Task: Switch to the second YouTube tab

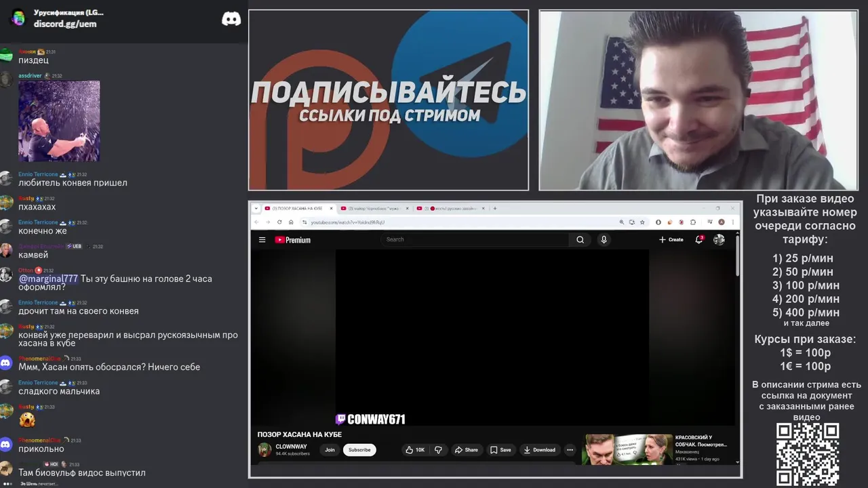Action: [375, 208]
